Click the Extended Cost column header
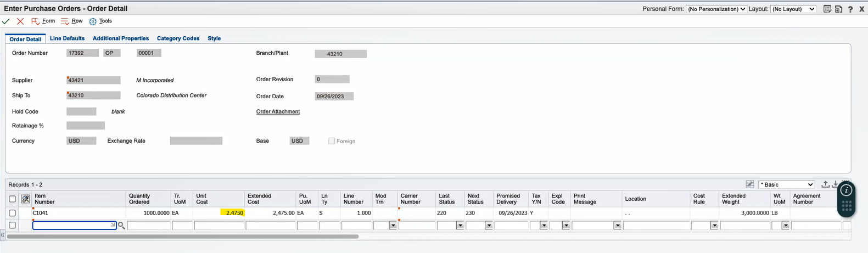The height and width of the screenshot is (253, 868). tap(270, 199)
